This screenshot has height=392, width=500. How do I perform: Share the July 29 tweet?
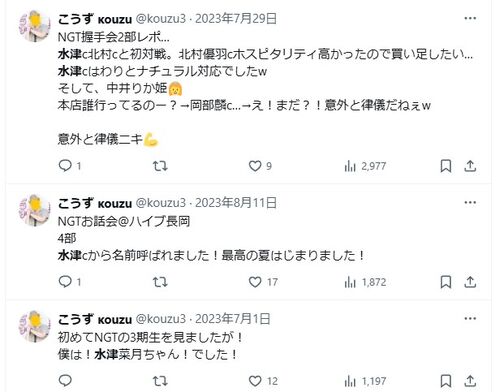click(x=470, y=166)
